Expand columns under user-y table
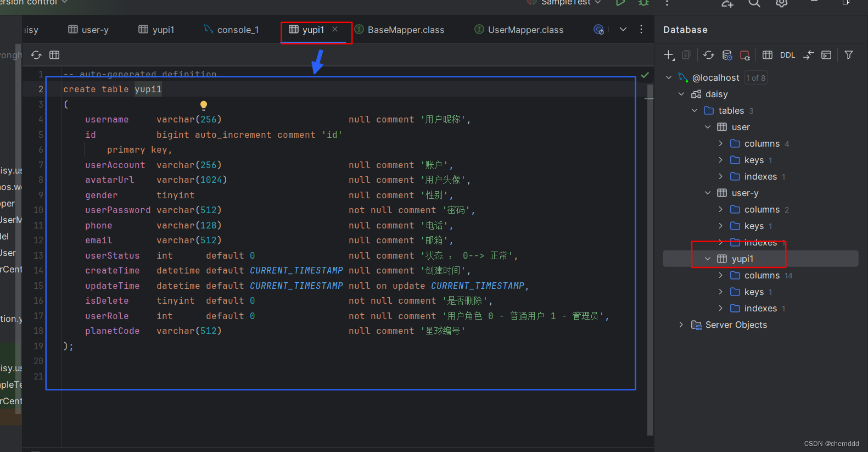This screenshot has width=868, height=452. coord(720,209)
